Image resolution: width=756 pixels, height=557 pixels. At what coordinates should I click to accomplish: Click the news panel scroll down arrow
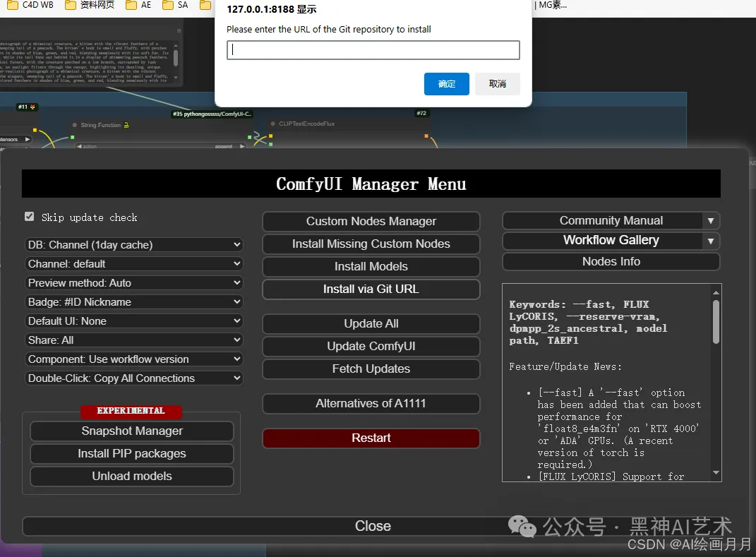[716, 472]
